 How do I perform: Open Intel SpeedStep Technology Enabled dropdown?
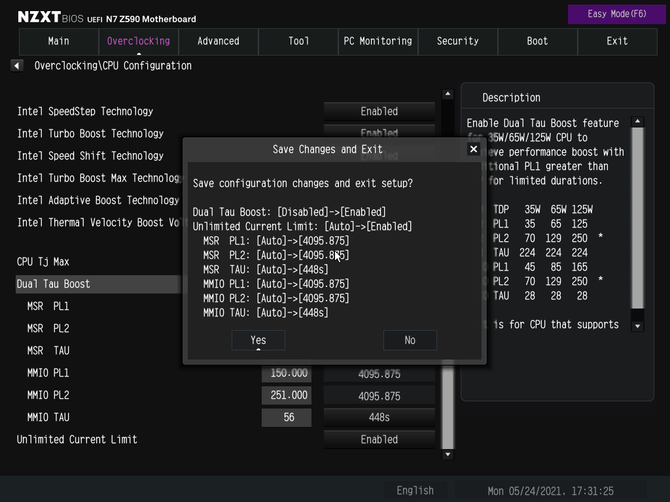coord(379,112)
